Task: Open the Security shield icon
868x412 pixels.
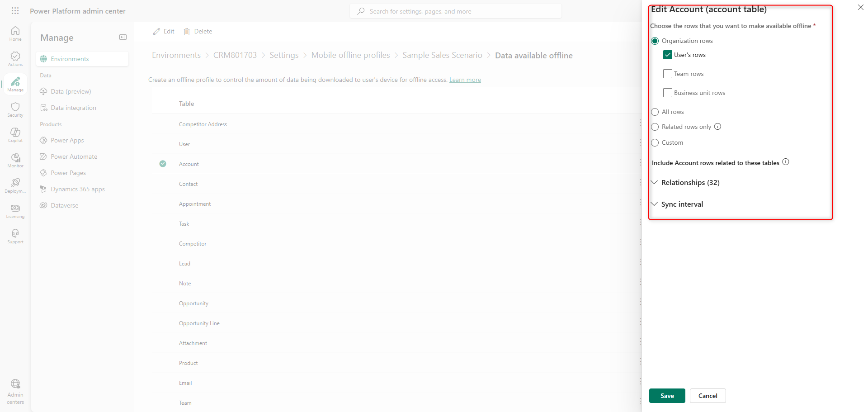Action: pyautogui.click(x=15, y=109)
